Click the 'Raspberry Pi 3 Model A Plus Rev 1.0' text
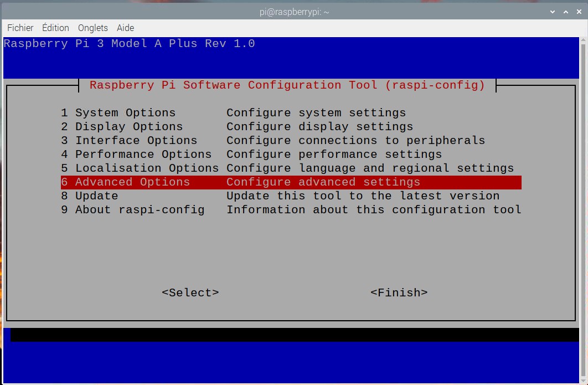588x385 pixels. tap(130, 44)
